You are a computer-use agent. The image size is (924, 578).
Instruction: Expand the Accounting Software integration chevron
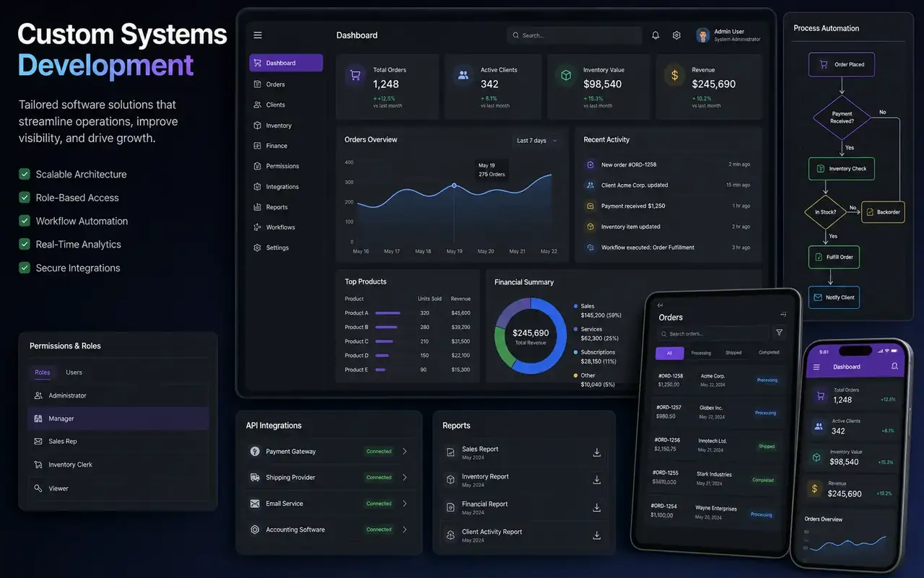click(404, 530)
